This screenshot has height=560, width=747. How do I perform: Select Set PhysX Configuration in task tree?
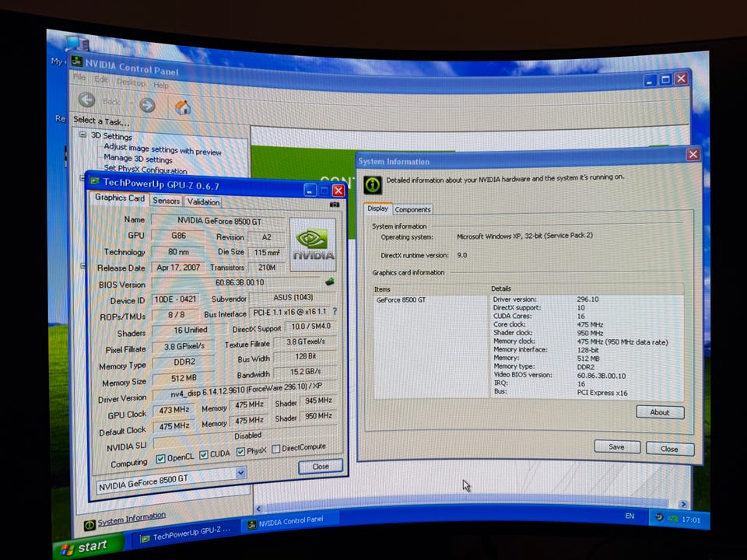coord(146,169)
